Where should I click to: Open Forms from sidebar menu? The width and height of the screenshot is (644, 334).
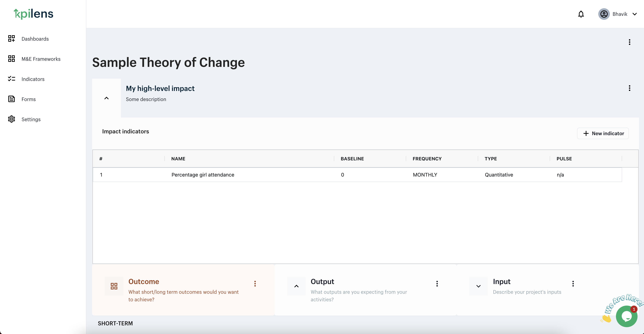28,99
